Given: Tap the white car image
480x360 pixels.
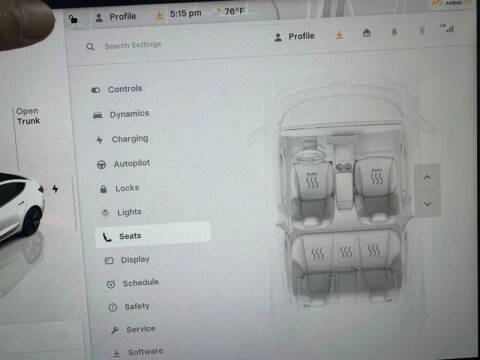Looking at the screenshot, I should 21,207.
